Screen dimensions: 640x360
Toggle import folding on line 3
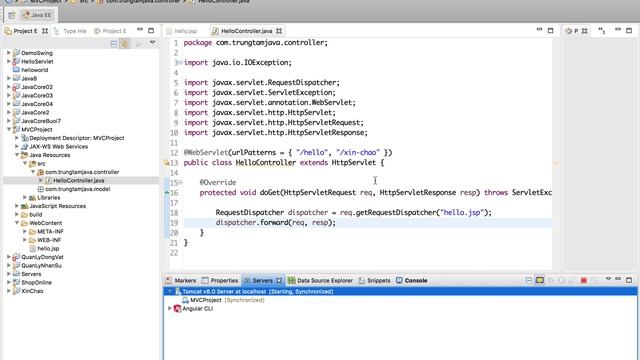pos(180,62)
